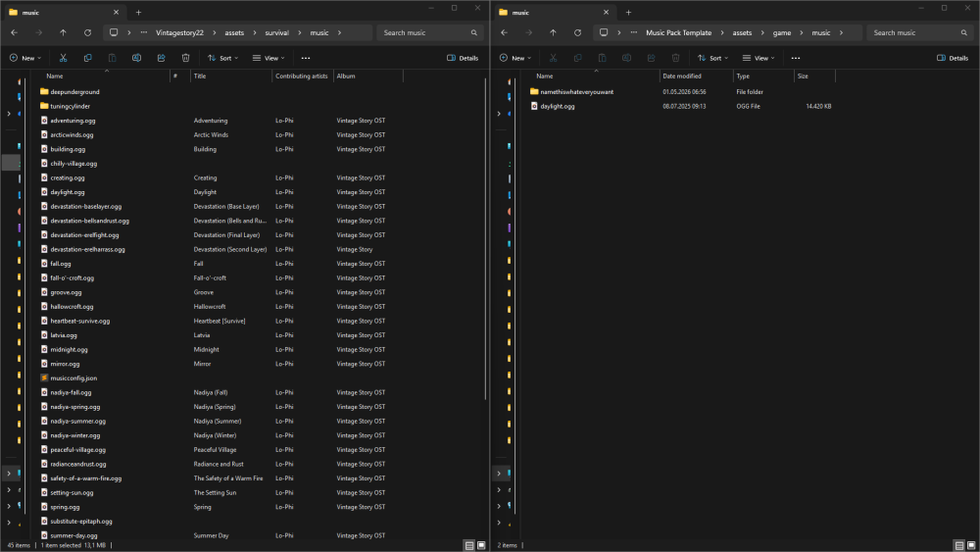Click Share icon in left window toolbar

tap(162, 58)
